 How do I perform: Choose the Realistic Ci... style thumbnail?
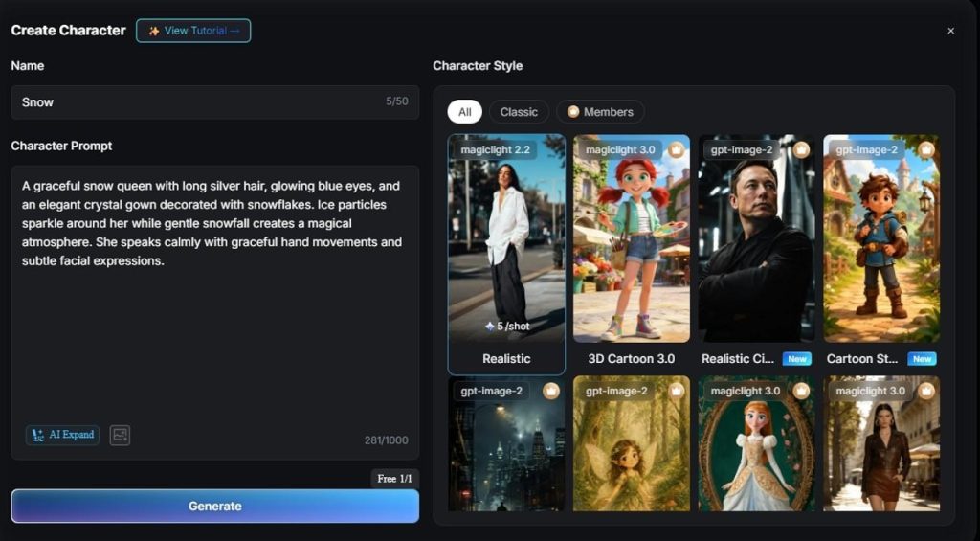click(756, 239)
